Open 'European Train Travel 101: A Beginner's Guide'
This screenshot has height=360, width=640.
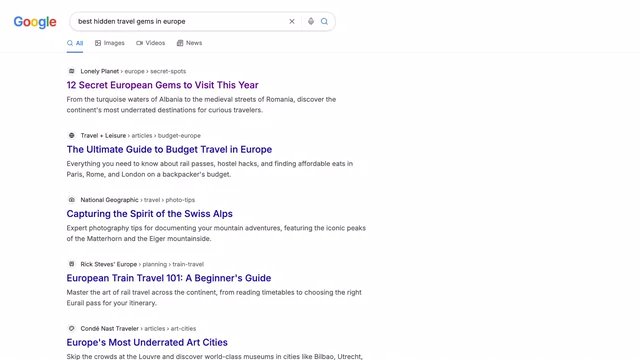point(169,278)
